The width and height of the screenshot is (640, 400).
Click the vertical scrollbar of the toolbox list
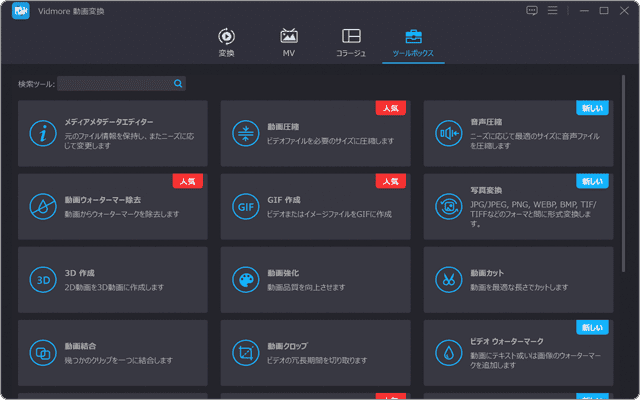click(623, 173)
